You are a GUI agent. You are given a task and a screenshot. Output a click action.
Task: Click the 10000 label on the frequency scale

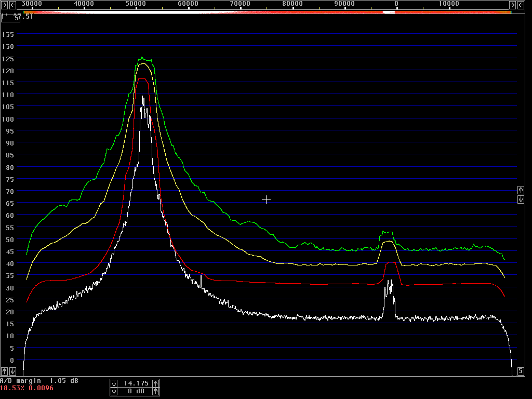[x=448, y=4]
